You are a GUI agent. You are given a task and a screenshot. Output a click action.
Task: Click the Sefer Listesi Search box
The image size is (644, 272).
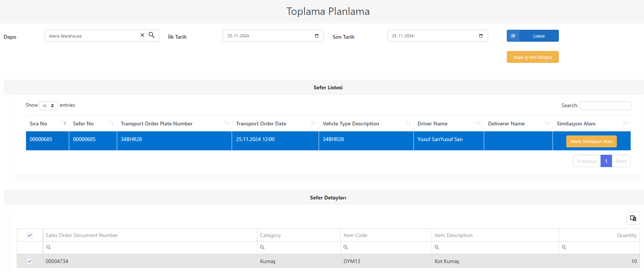(x=605, y=106)
